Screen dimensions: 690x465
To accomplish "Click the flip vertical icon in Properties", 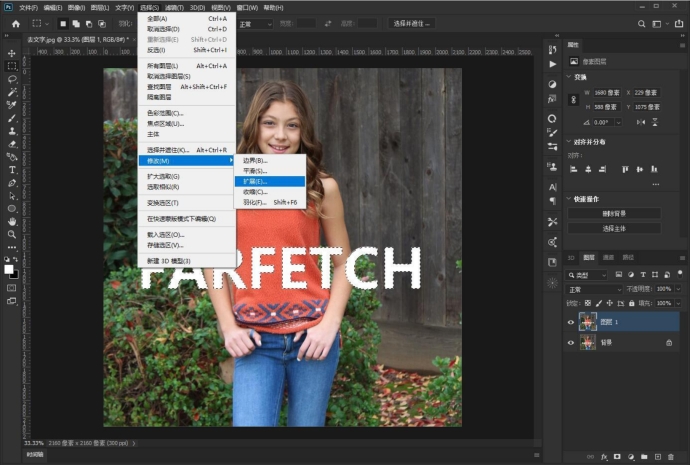I will 655,122.
